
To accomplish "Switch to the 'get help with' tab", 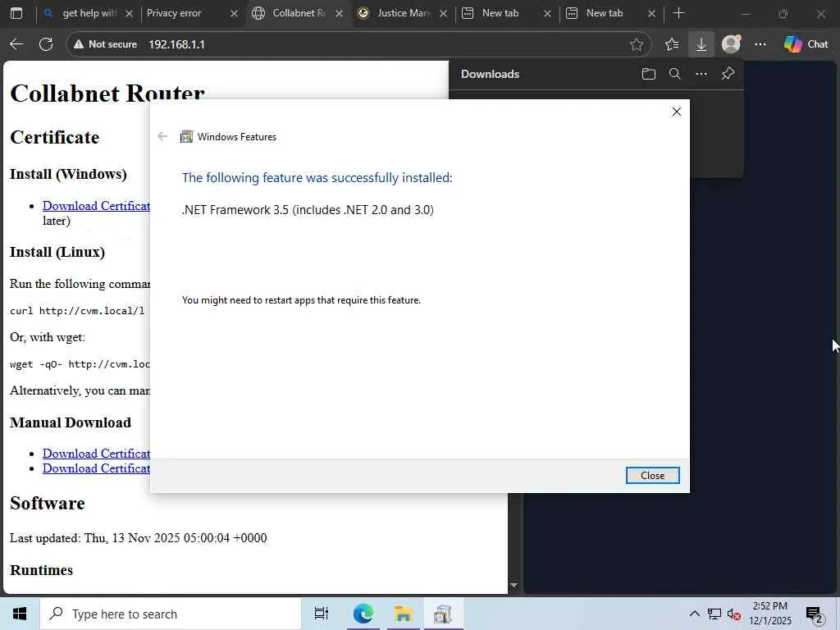I will (x=89, y=13).
